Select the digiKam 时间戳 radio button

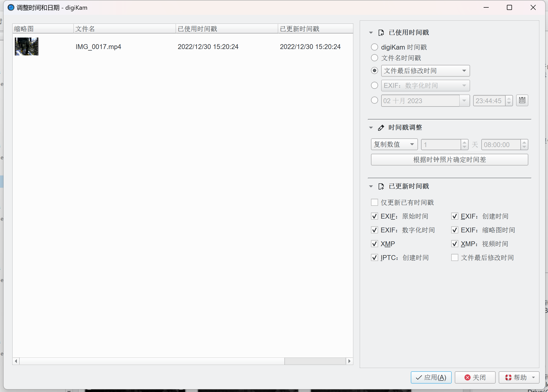[375, 47]
